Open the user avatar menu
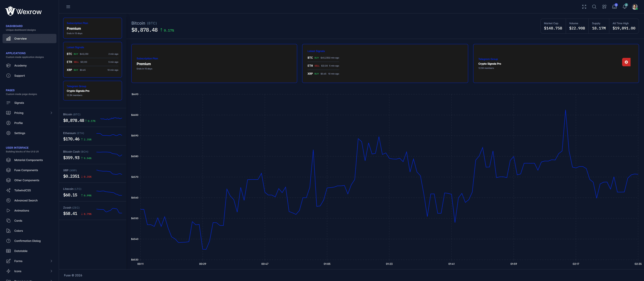 tap(635, 7)
